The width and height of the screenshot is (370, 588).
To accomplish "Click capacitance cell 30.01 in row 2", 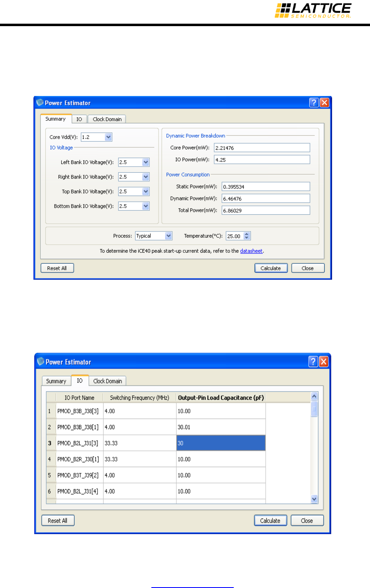I will coord(221,427).
